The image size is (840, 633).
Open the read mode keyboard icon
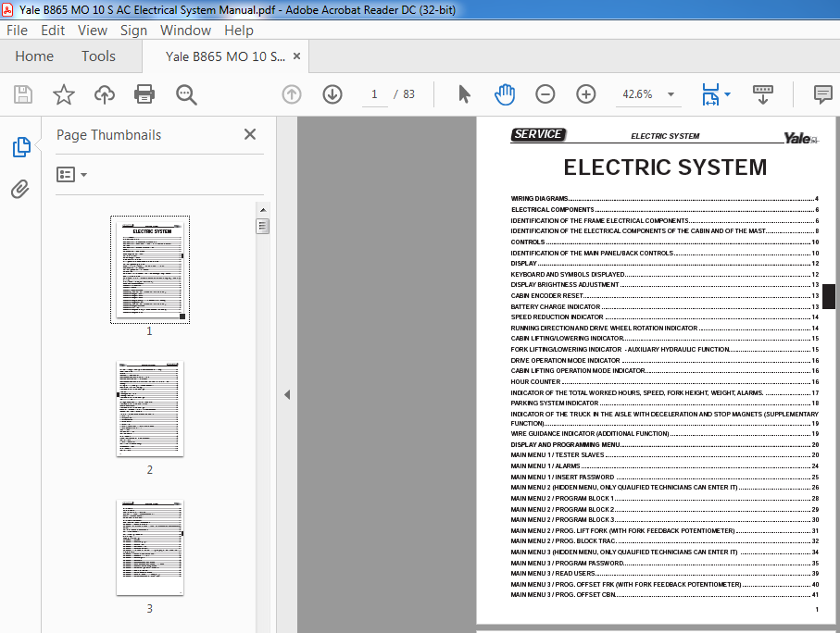pos(763,94)
